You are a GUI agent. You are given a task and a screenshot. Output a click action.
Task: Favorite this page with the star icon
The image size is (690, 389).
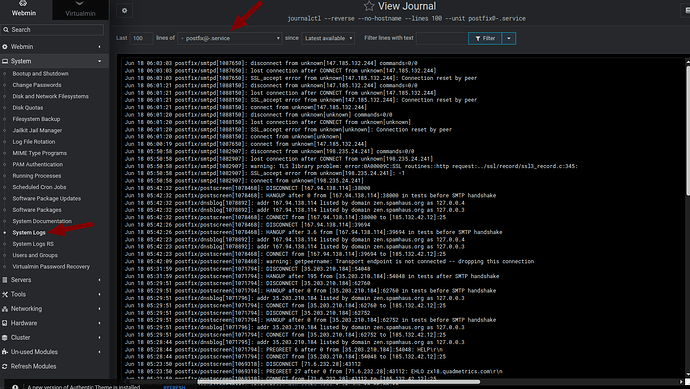369,6
